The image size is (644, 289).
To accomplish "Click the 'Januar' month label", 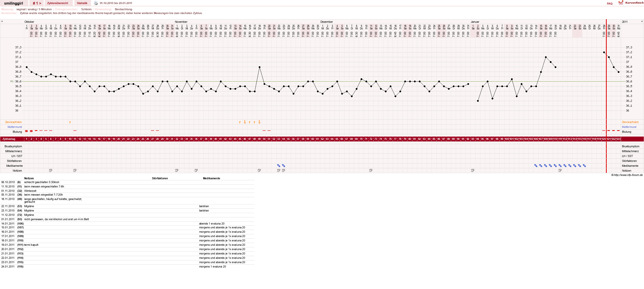I will coord(475,22).
